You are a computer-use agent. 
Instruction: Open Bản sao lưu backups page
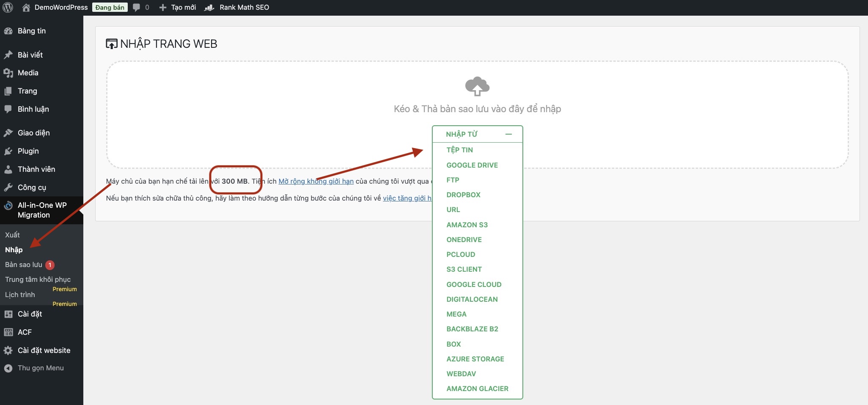click(24, 265)
